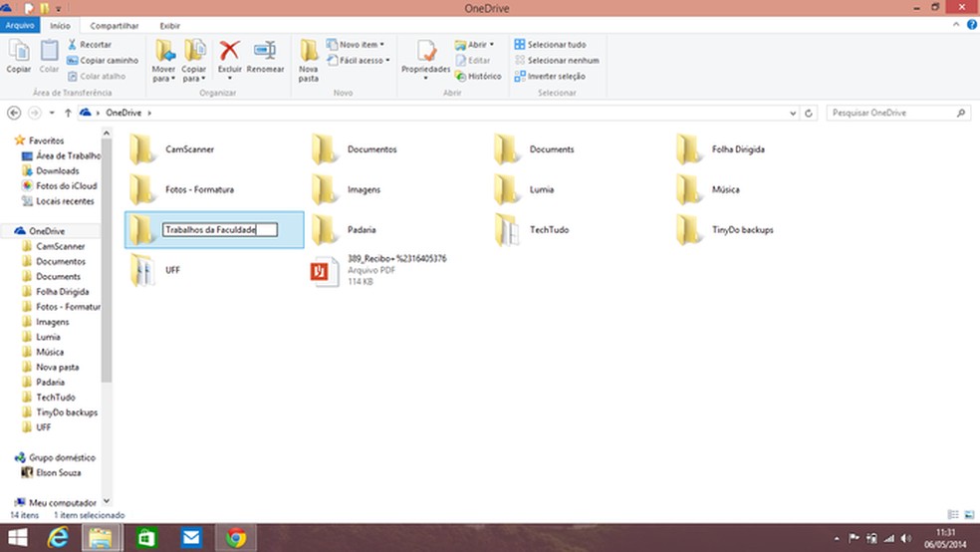Viewport: 980px width, 552px height.
Task: Switch to the Início tab
Action: 60,26
